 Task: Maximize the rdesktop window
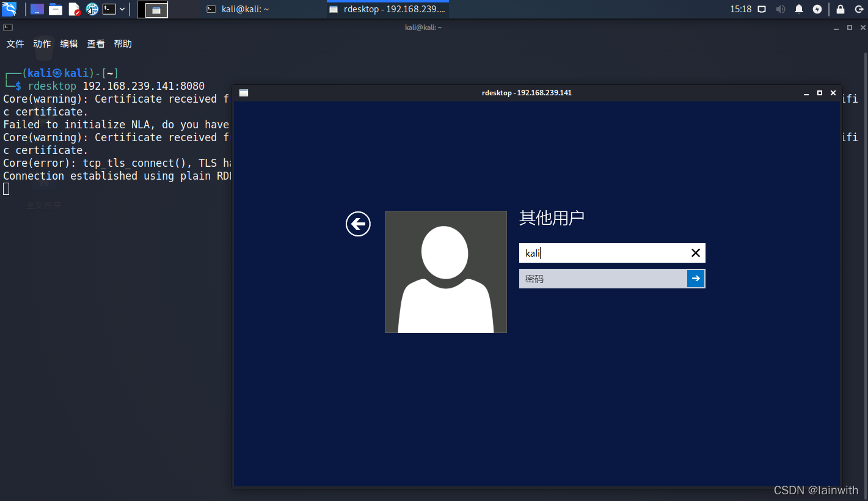(820, 93)
